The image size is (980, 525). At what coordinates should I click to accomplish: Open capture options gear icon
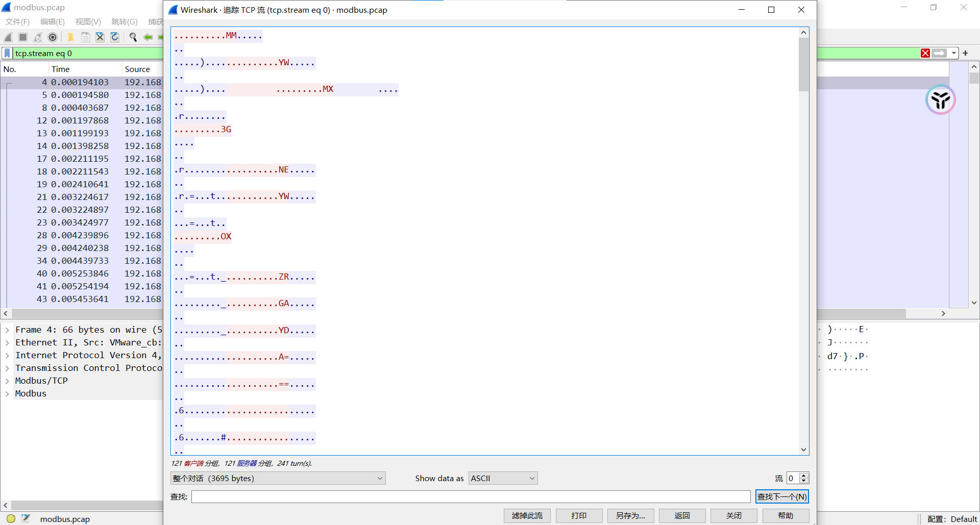53,37
